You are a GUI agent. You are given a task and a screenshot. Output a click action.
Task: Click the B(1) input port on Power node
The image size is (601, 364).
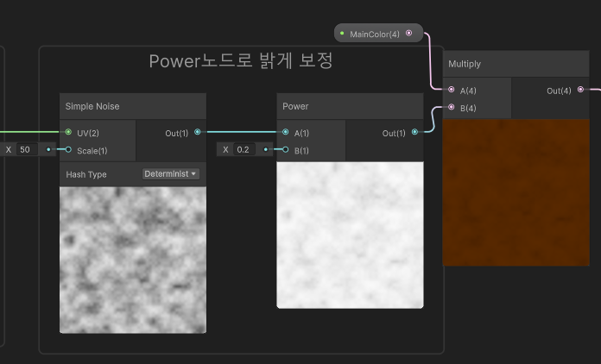pos(285,150)
